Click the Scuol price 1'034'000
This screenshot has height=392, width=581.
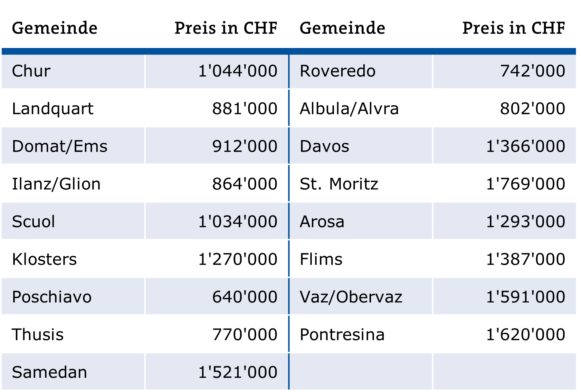click(x=238, y=222)
